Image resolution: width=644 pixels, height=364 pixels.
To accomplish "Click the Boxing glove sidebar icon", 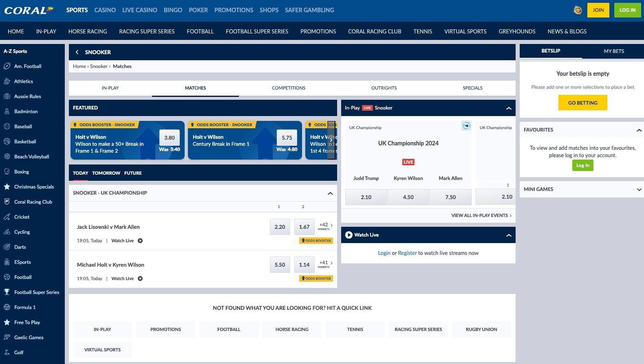I will (7, 172).
